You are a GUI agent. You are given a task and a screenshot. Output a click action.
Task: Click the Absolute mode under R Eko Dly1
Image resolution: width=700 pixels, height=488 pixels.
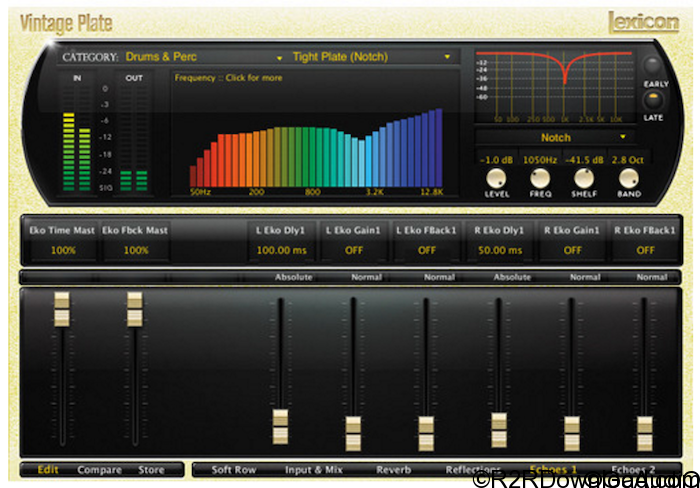[512, 277]
